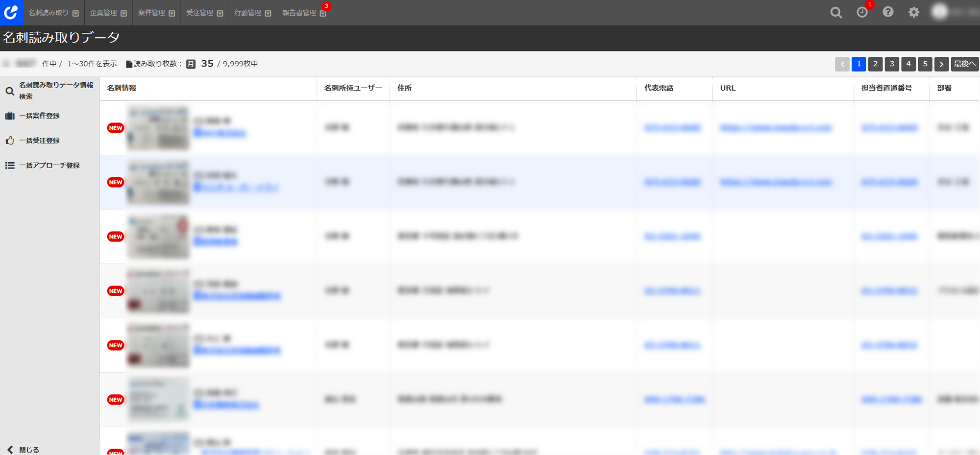This screenshot has height=455, width=980.
Task: Go to the previous page arrow
Action: click(x=842, y=64)
